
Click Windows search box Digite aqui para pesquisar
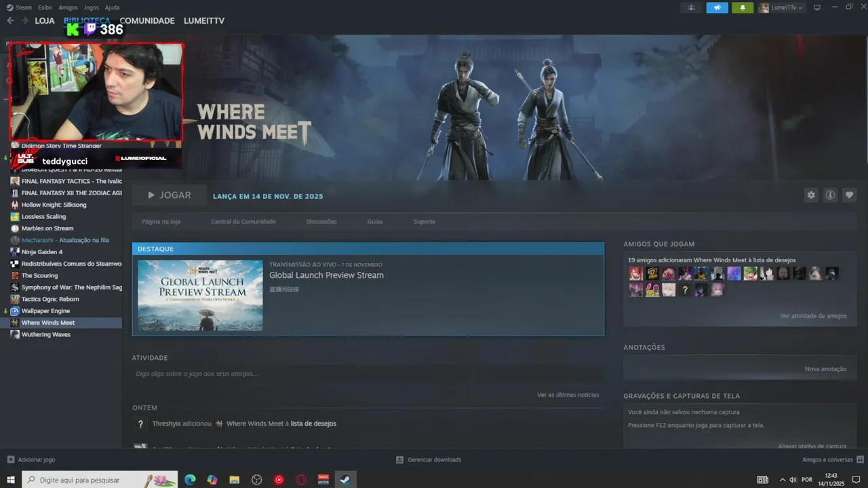click(x=100, y=480)
